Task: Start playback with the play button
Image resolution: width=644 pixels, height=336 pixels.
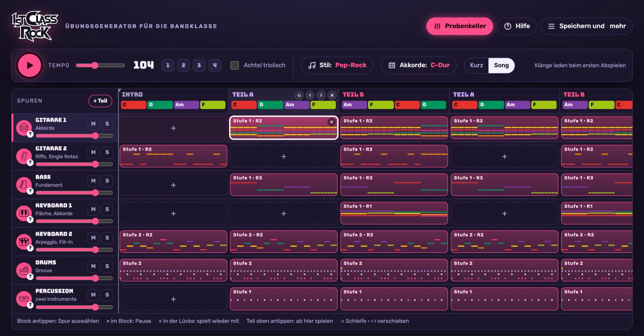Action: pos(30,65)
